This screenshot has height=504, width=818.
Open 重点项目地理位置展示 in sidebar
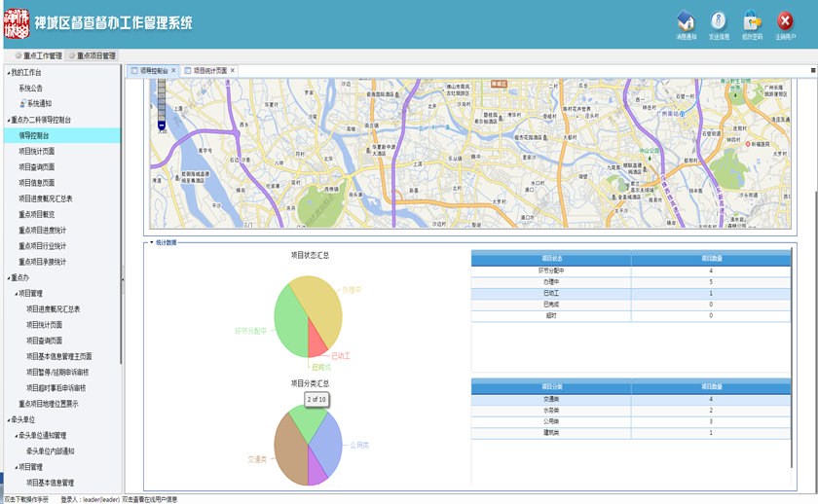click(x=49, y=404)
